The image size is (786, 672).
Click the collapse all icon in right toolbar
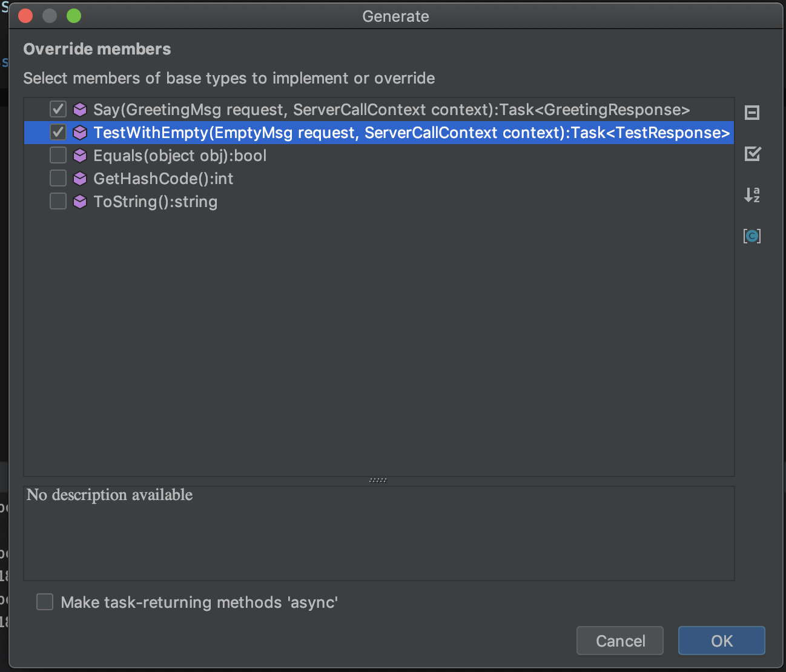(x=751, y=113)
